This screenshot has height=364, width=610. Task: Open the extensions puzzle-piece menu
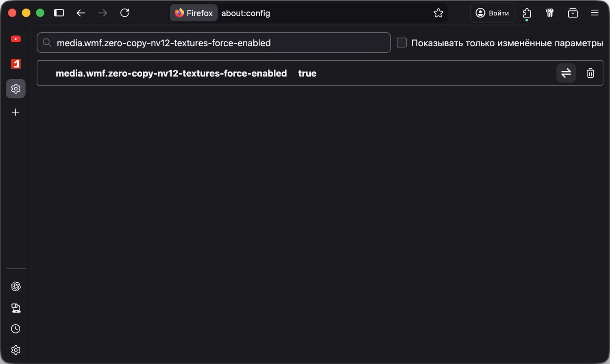tap(527, 13)
